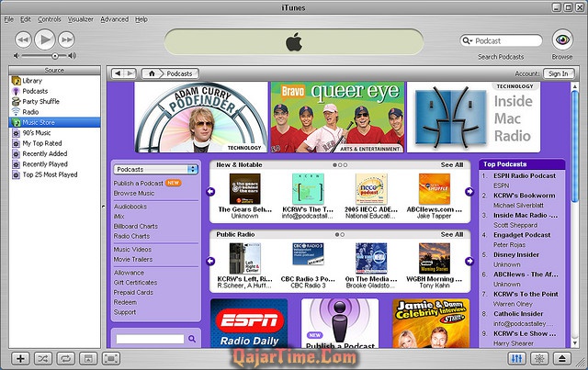Image resolution: width=588 pixels, height=370 pixels.
Task: Adjust the volume slider
Action: [x=53, y=56]
